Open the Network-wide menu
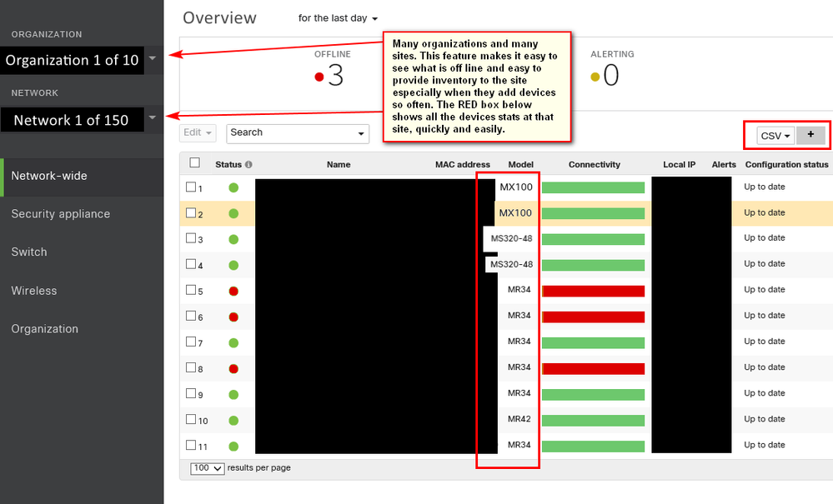This screenshot has height=504, width=833. 82,176
